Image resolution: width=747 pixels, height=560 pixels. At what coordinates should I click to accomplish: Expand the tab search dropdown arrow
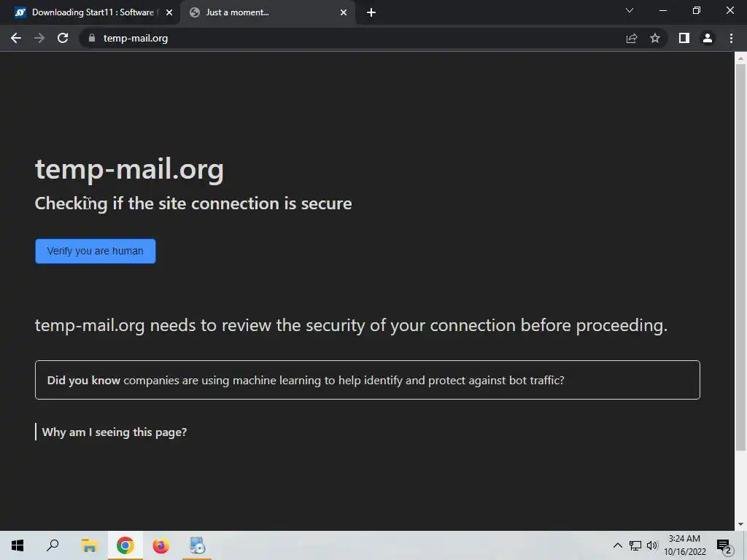coord(630,10)
